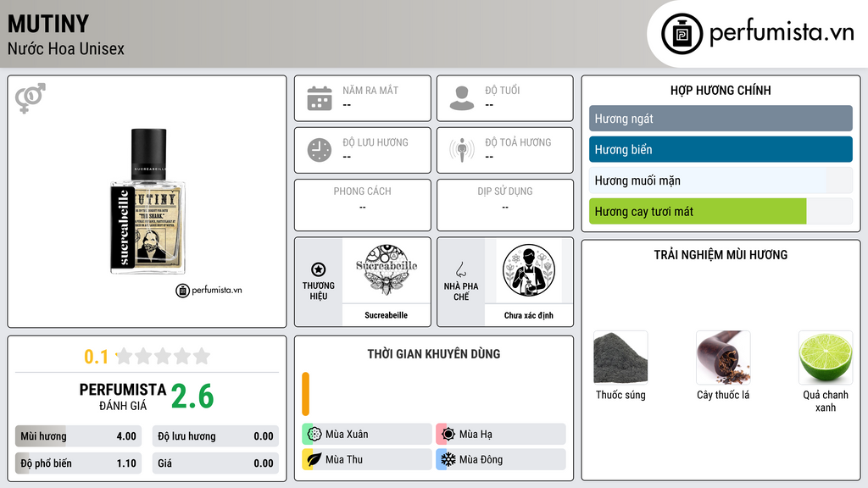The image size is (868, 488).
Task: Click the nose icon above Nhà pha chế
Action: coord(460,269)
